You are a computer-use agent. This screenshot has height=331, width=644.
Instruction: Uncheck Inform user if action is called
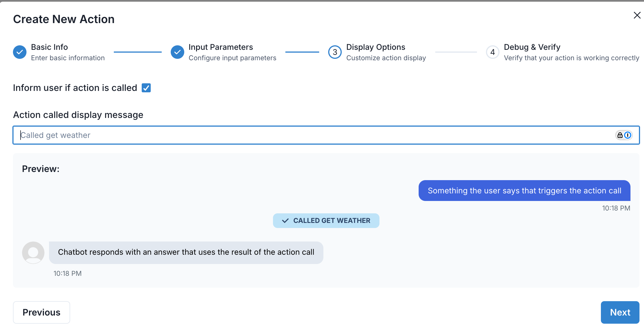pyautogui.click(x=146, y=88)
